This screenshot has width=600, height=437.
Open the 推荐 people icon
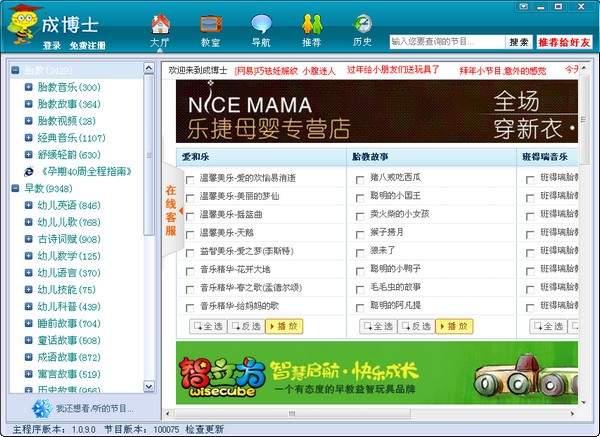tap(312, 24)
